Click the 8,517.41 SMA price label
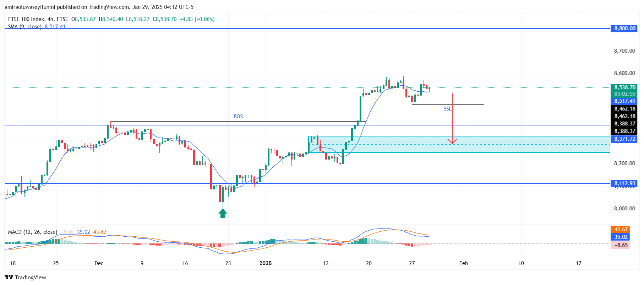Screen dimensions: 644x285 [x=624, y=101]
